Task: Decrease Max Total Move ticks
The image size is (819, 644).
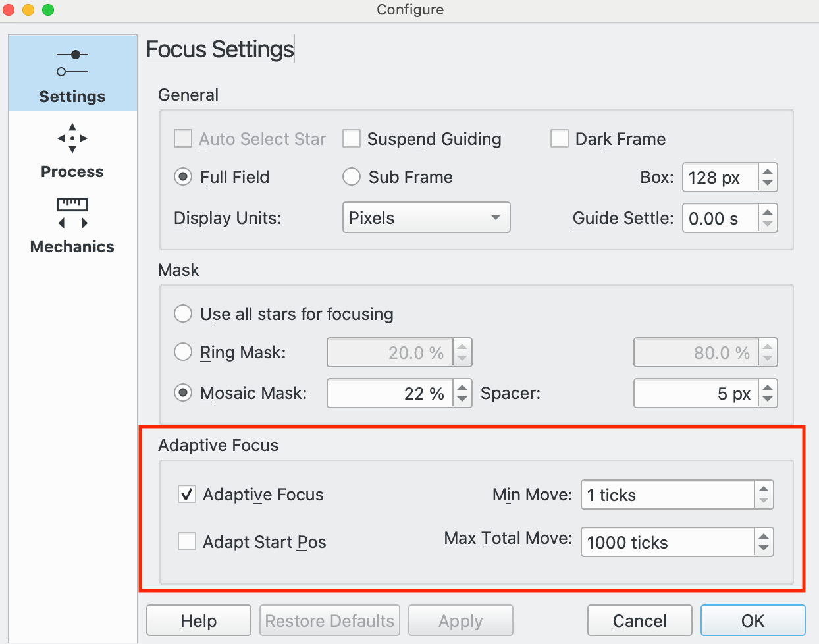Action: [764, 548]
